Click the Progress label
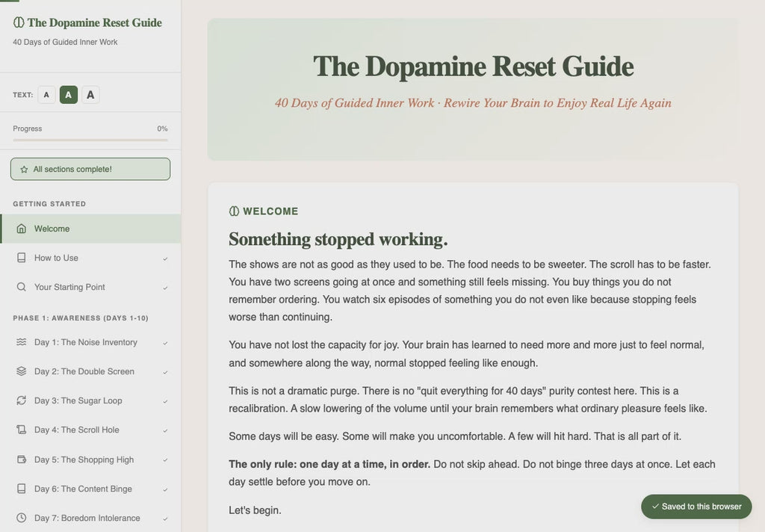The width and height of the screenshot is (765, 532). click(28, 129)
